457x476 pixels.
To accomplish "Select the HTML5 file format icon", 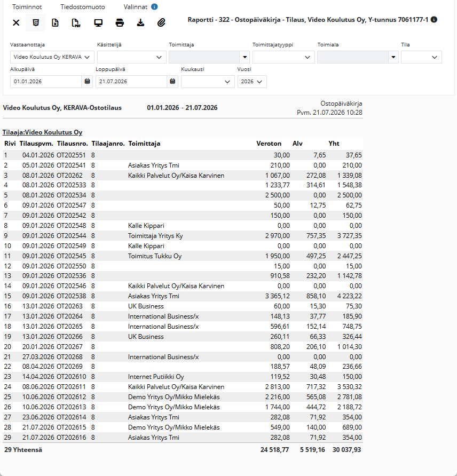I will pos(36,23).
